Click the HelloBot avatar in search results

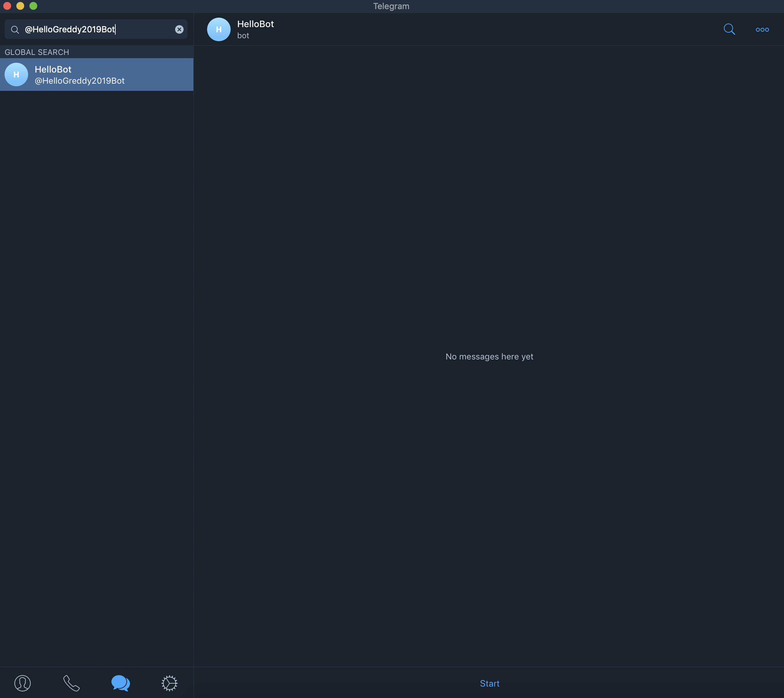pyautogui.click(x=16, y=75)
